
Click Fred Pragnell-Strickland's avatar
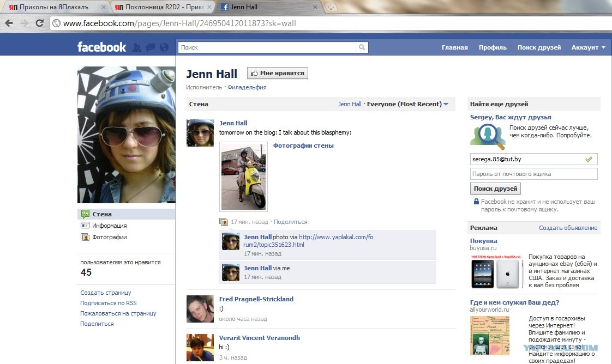point(200,309)
